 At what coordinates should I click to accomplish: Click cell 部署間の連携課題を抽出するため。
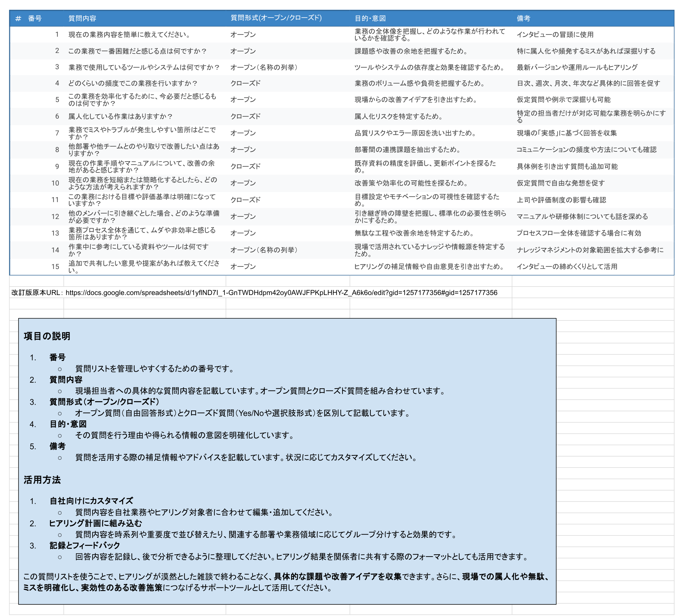tap(431, 149)
